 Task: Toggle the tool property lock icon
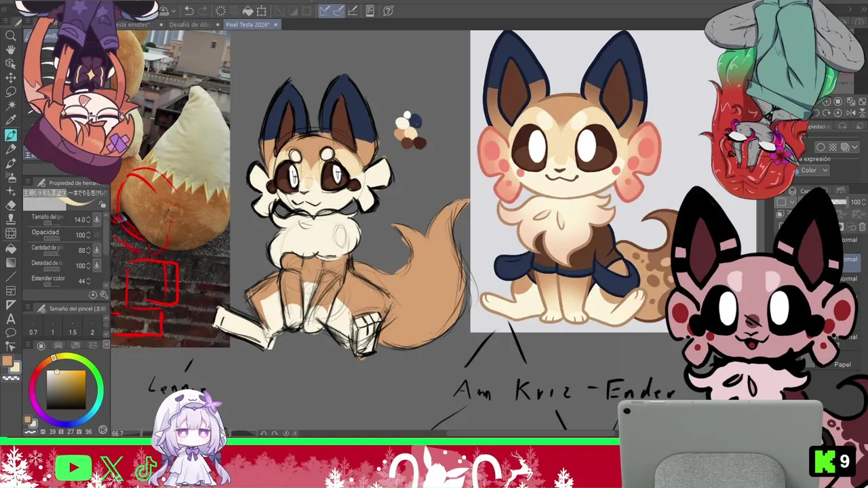(x=102, y=204)
